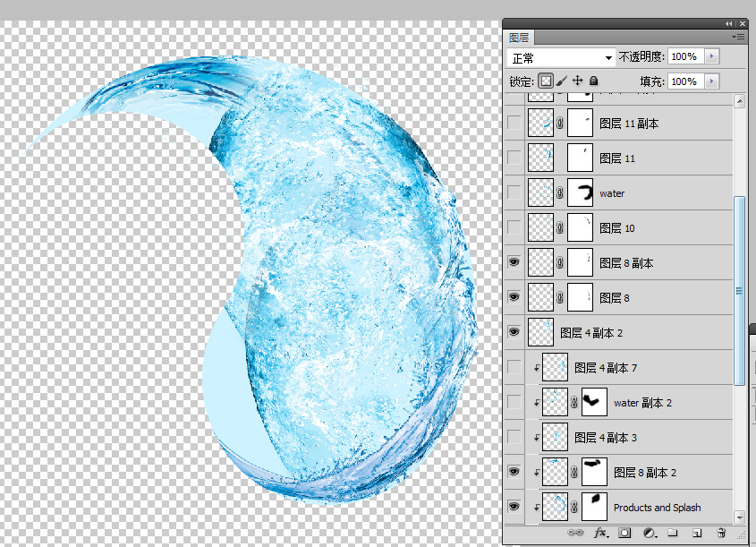Click the layer thumbnail of 图层 11
Viewport: 756px width, 547px height.
[x=540, y=158]
